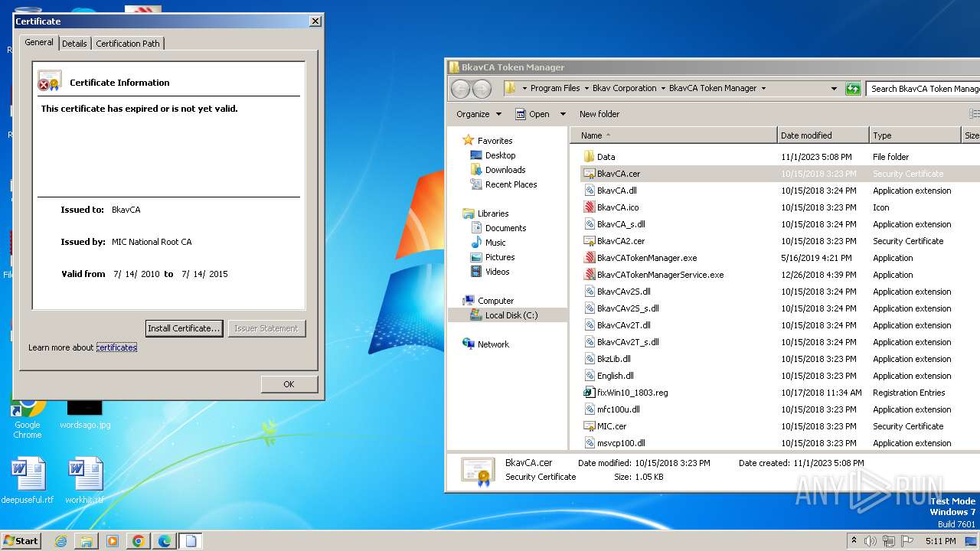Click Bkav Corporation in address path
Screen dimensions: 980x551
[x=624, y=89]
